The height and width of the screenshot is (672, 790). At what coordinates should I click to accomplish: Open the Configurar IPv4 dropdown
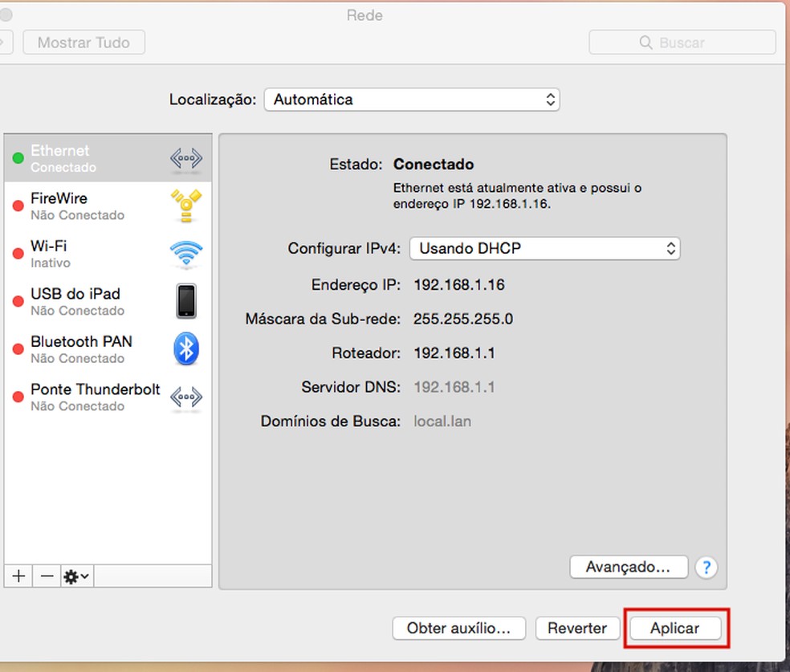(544, 248)
